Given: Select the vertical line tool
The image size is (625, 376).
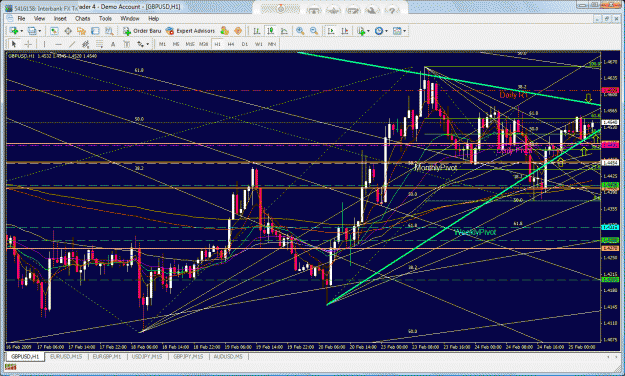Looking at the screenshot, I should tap(44, 44).
